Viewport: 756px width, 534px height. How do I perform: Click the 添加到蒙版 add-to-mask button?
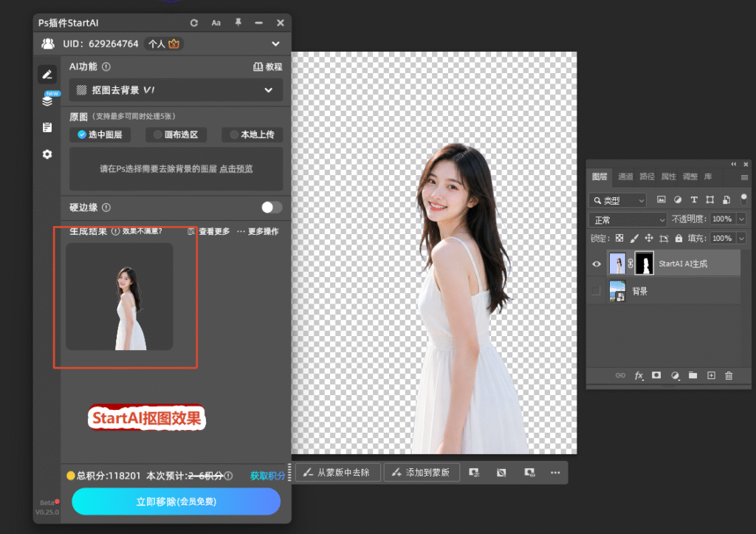point(422,472)
